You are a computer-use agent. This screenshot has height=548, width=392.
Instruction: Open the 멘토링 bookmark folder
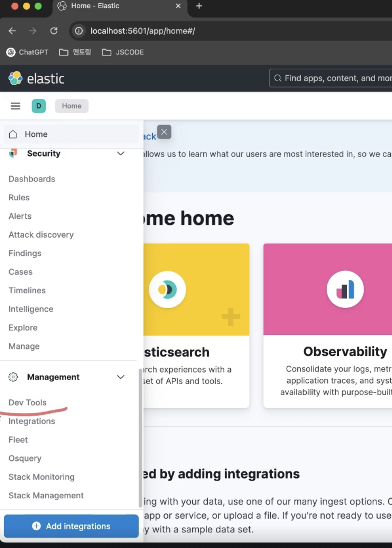[75, 52]
